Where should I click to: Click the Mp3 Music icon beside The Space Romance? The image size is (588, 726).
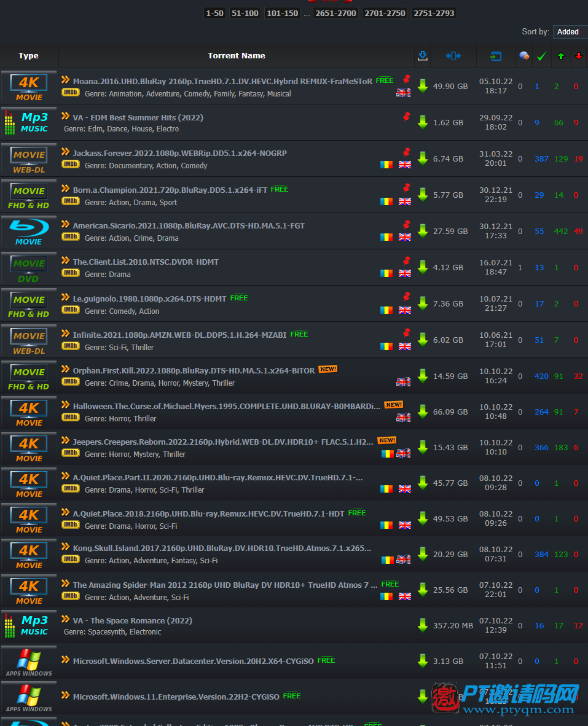click(29, 625)
